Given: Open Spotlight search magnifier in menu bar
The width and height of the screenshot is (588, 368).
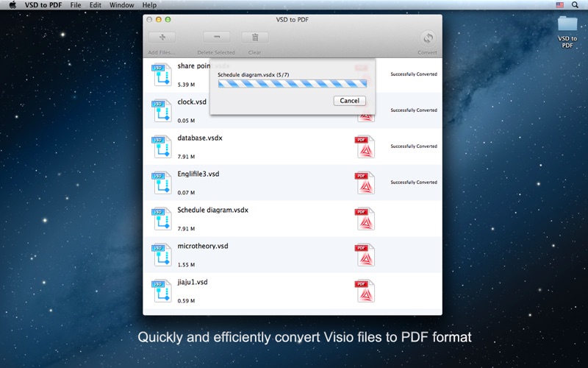Looking at the screenshot, I should (575, 5).
